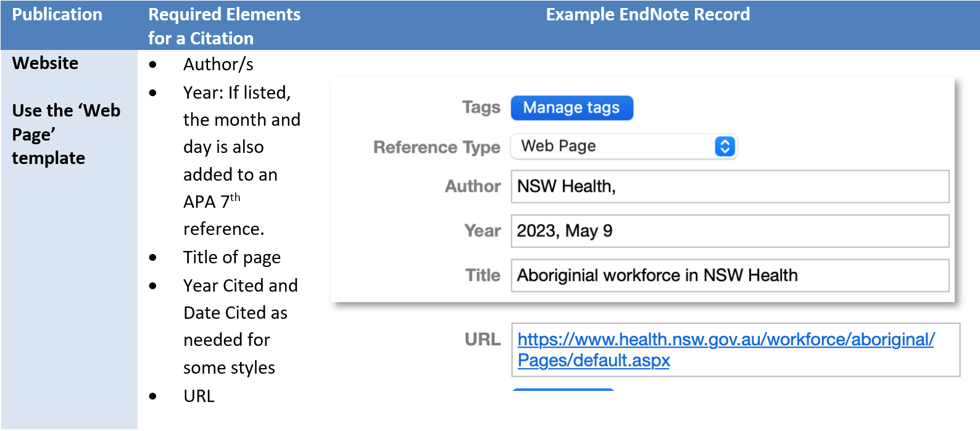
Task: Click the 'Tags' field label
Action: pyautogui.click(x=481, y=107)
